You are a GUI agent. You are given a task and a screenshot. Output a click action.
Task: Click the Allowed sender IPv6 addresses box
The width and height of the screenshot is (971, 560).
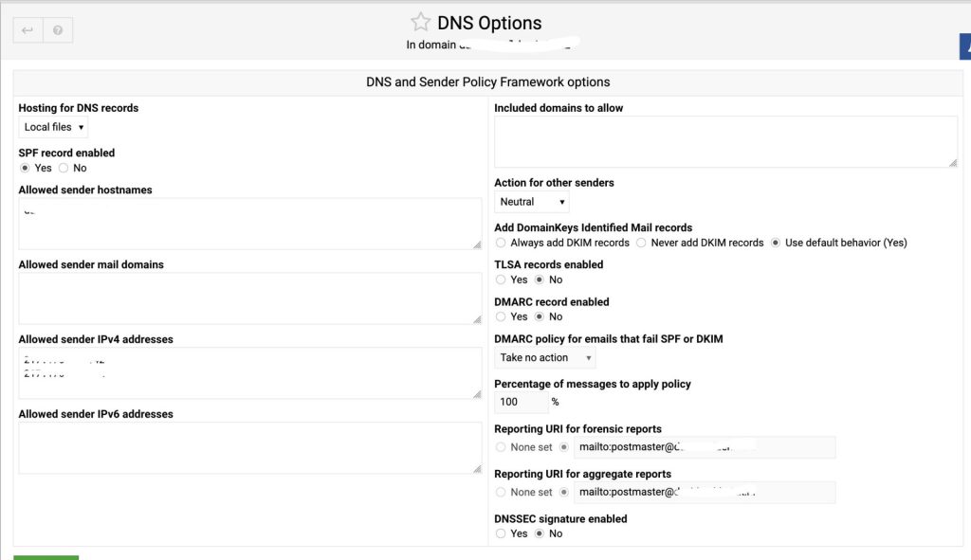250,448
